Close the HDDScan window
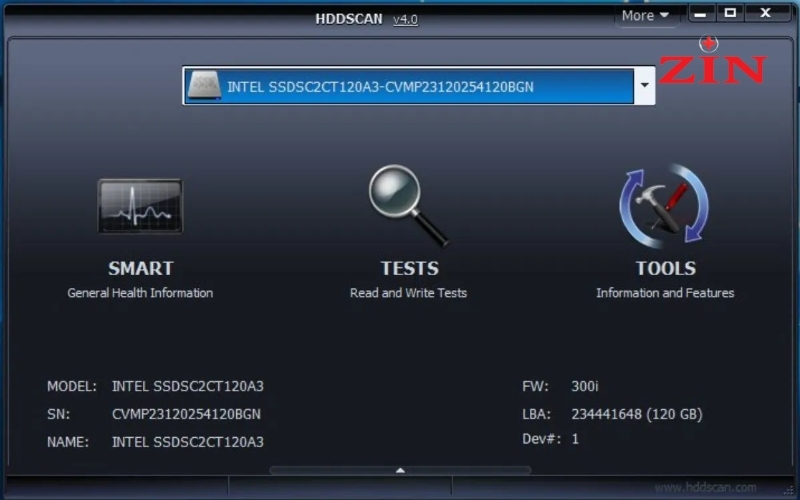The height and width of the screenshot is (500, 800). tap(765, 13)
